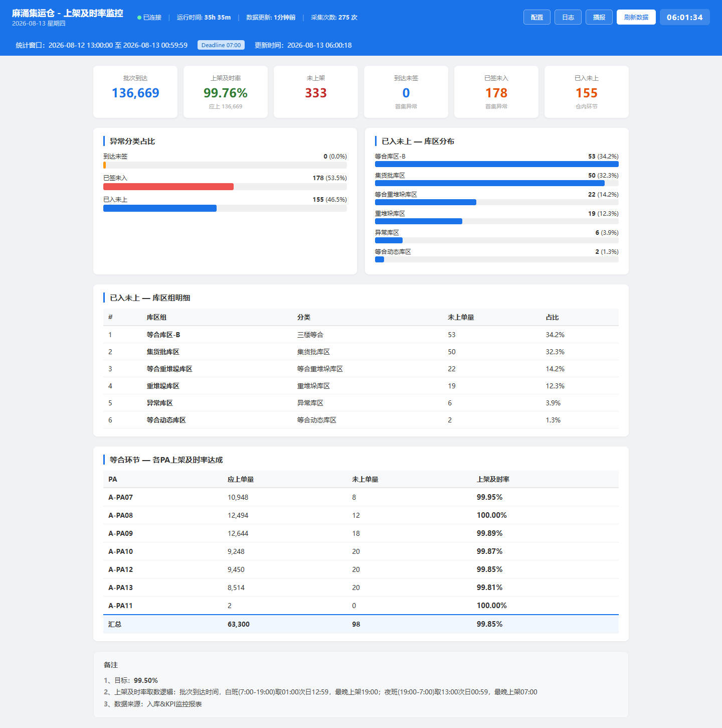The width and height of the screenshot is (722, 728).
Task: Select the 已签未入 178 card
Action: (496, 92)
